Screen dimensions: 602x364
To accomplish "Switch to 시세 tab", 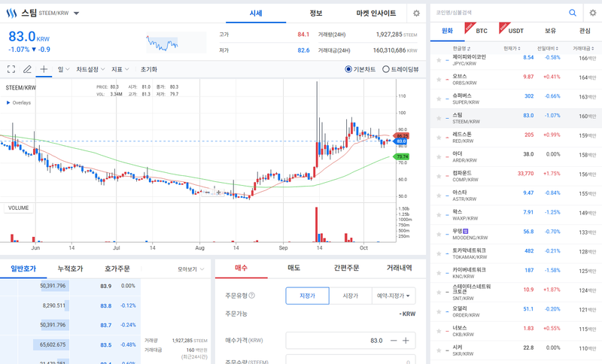I will (x=256, y=14).
